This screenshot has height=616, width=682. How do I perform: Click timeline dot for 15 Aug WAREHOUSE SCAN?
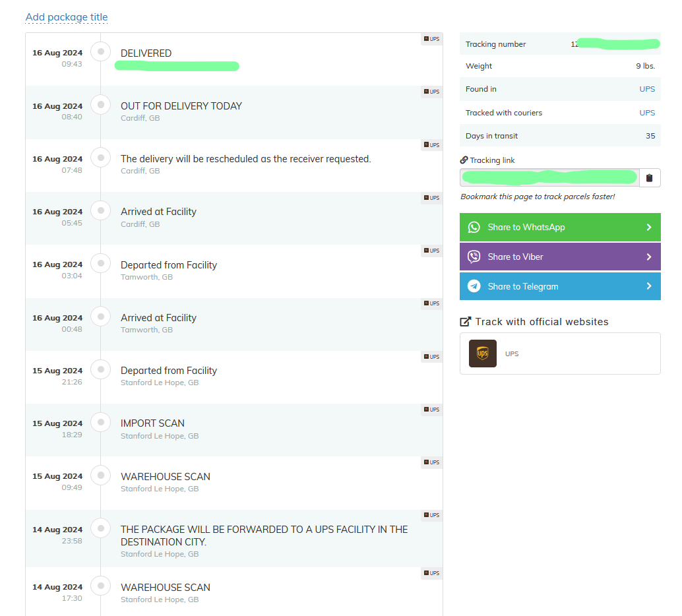pos(100,476)
